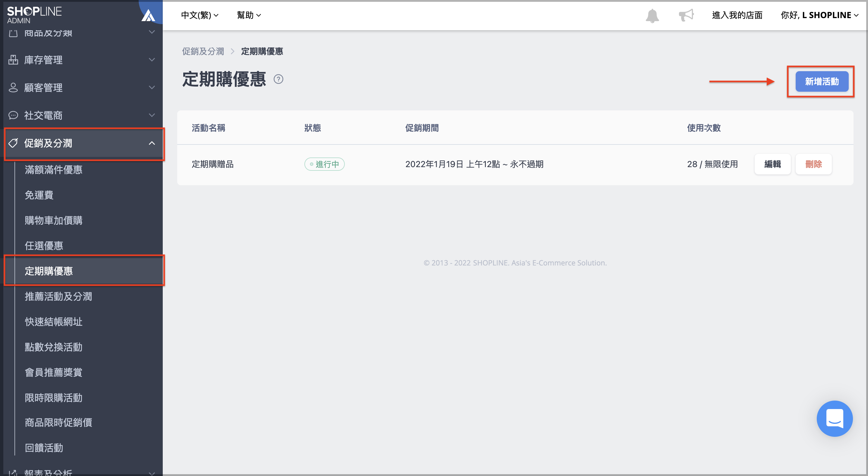Open the 幫助 help dropdown

[x=249, y=15]
